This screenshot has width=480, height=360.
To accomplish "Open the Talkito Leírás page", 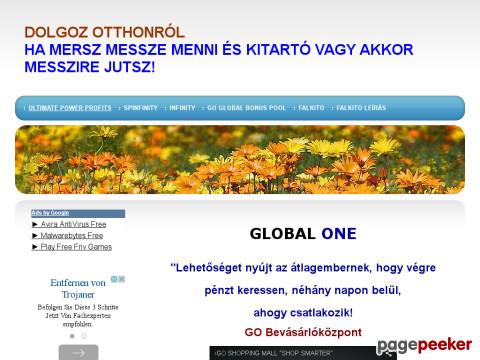I will (x=361, y=108).
